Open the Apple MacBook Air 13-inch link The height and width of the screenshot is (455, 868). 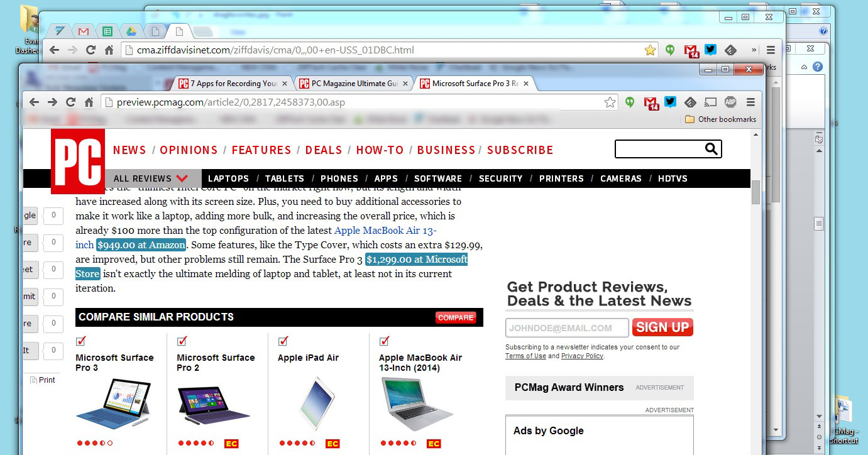tap(385, 231)
